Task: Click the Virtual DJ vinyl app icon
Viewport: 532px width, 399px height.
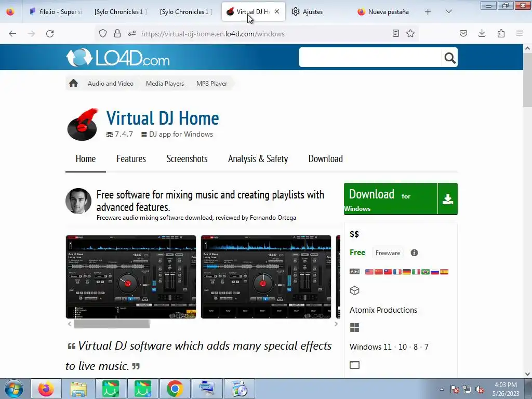Action: [83, 125]
